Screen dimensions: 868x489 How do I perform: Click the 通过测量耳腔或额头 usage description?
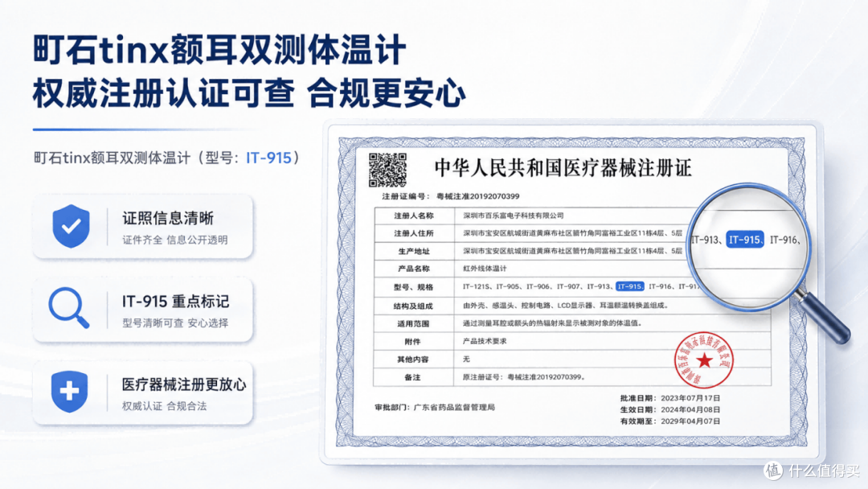click(552, 323)
